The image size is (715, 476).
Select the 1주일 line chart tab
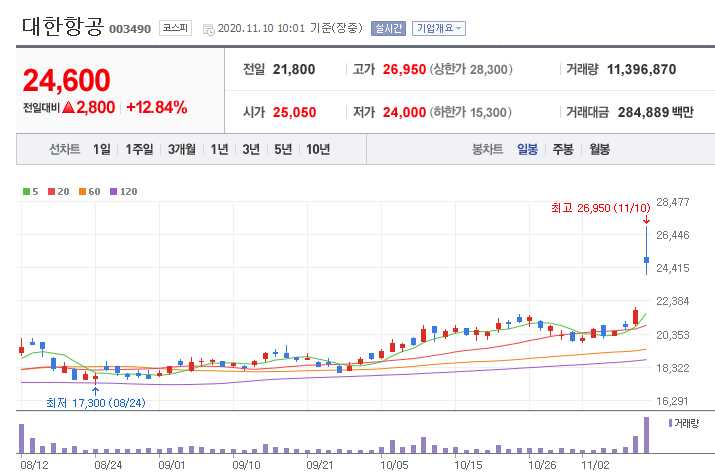tap(140, 149)
